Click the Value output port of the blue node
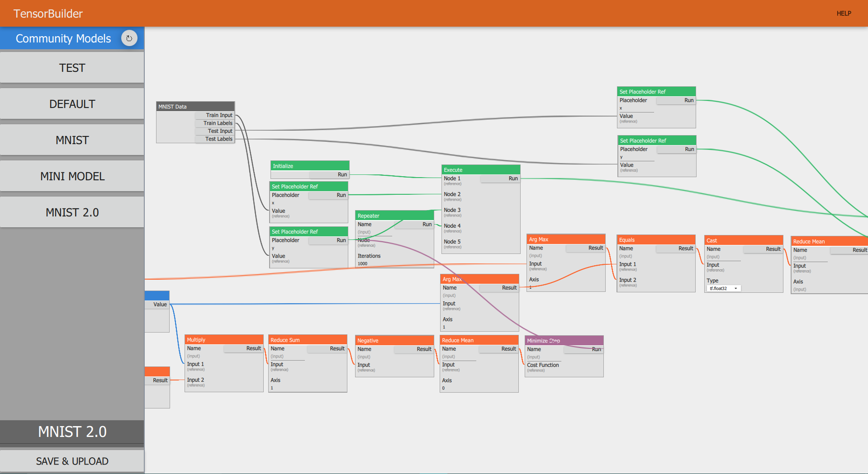This screenshot has height=474, width=868. click(x=157, y=305)
